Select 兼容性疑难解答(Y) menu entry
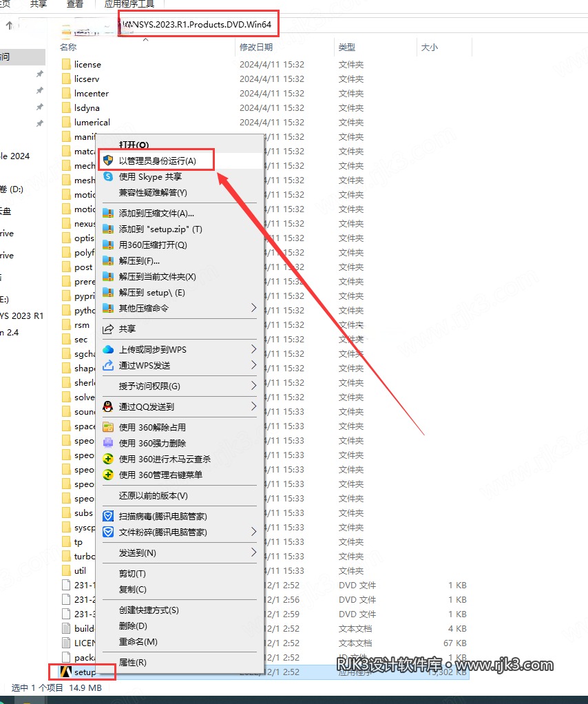This screenshot has height=704, width=588. [x=180, y=193]
